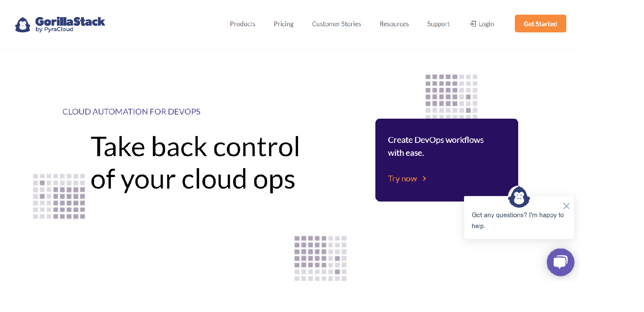This screenshot has height=312, width=644.
Task: Expand the Resources navigation item
Action: click(x=394, y=24)
